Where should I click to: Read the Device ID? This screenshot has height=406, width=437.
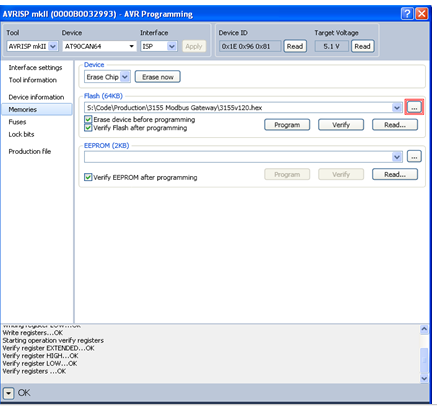tap(295, 46)
